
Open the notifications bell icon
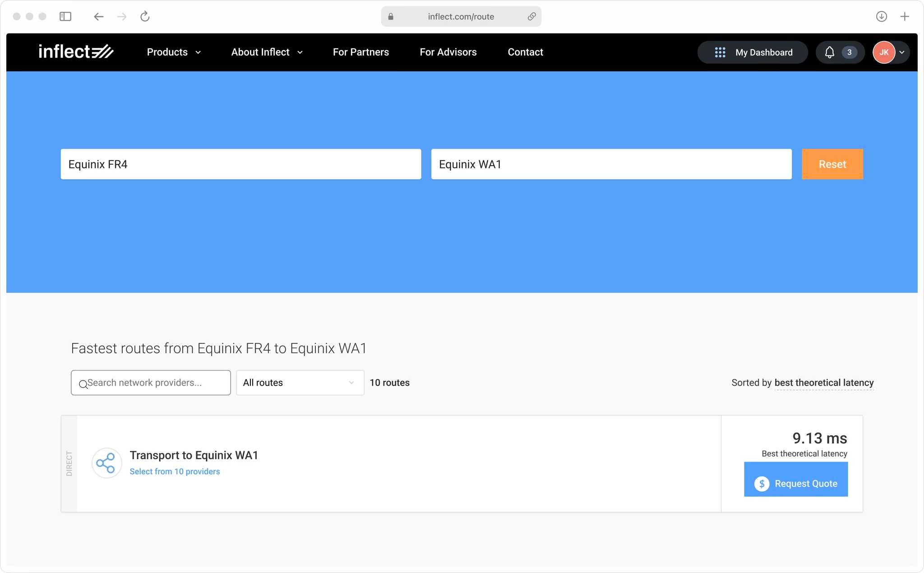[x=829, y=52]
